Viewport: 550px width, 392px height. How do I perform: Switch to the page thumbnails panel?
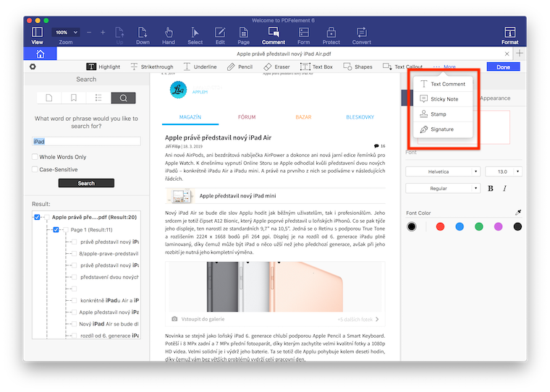[x=49, y=98]
